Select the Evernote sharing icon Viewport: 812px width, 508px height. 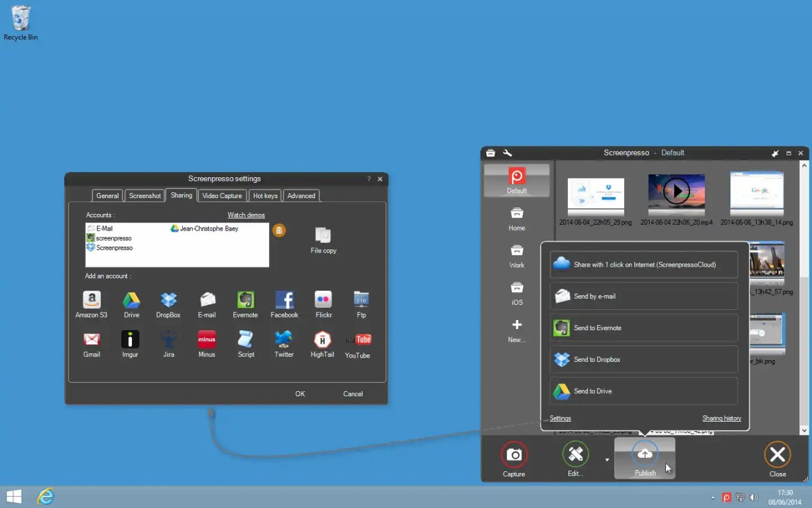(246, 304)
